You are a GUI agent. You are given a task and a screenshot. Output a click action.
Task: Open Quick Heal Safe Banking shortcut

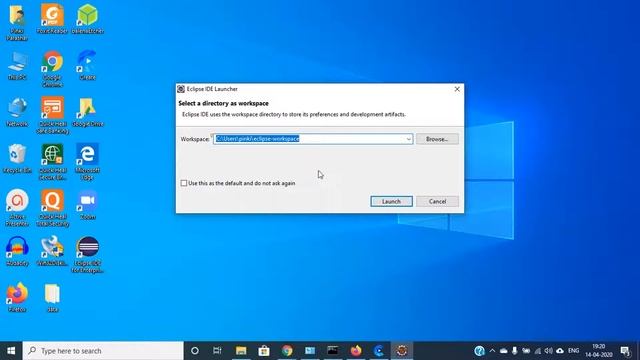click(x=52, y=115)
